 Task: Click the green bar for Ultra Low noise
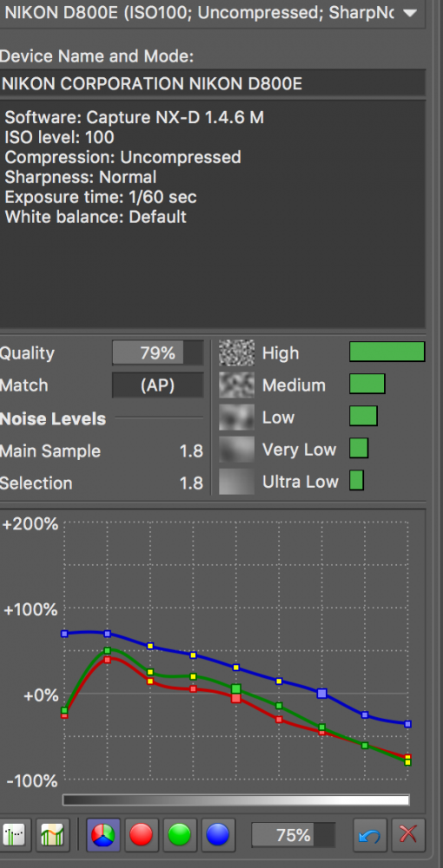(x=357, y=481)
